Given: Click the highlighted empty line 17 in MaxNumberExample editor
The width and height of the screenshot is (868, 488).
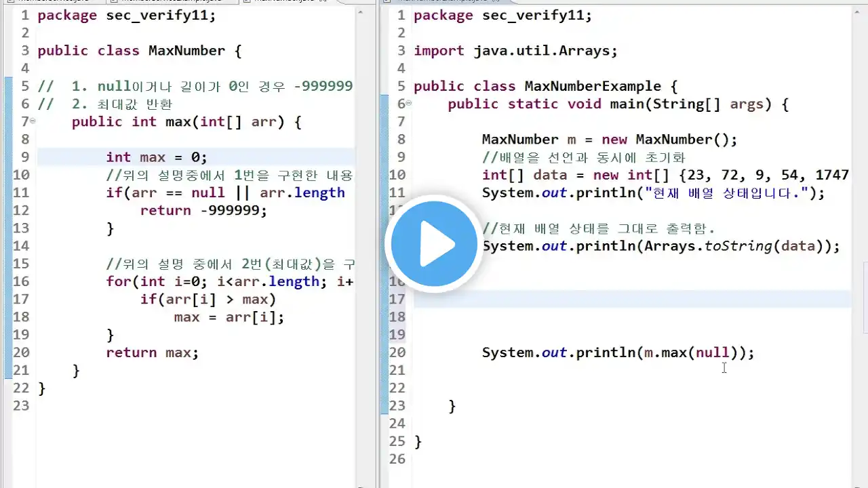Looking at the screenshot, I should pos(632,299).
